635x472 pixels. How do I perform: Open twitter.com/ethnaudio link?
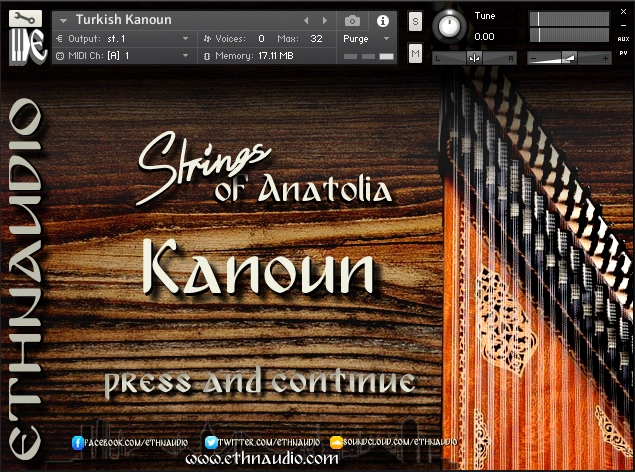269,442
